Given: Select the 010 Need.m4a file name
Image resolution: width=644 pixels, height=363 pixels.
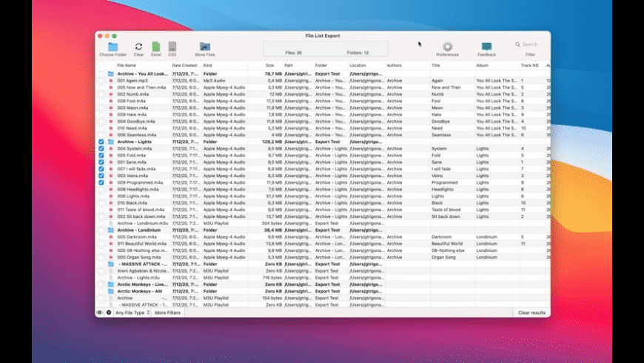Looking at the screenshot, I should (132, 128).
